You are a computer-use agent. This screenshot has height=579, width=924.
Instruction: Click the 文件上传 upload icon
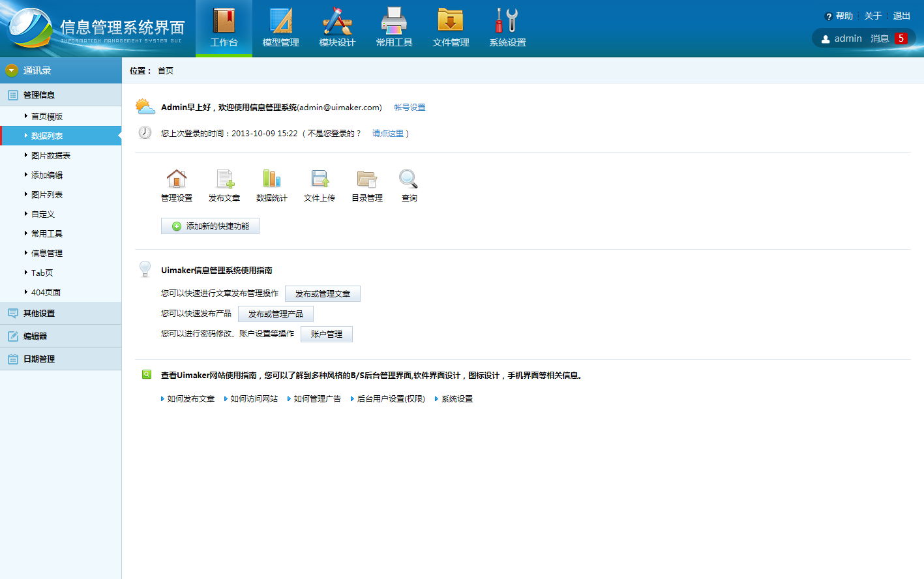320,179
